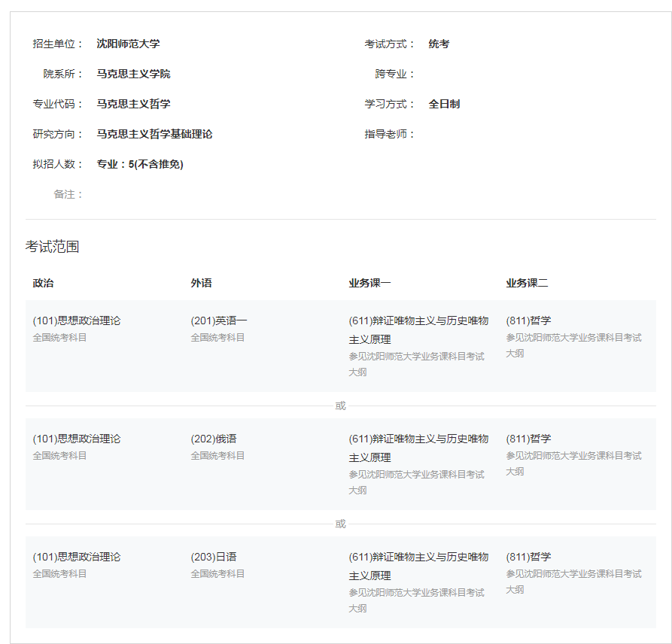Click the school name 沈阳师范大学
The height and width of the screenshot is (644, 672).
(x=128, y=44)
